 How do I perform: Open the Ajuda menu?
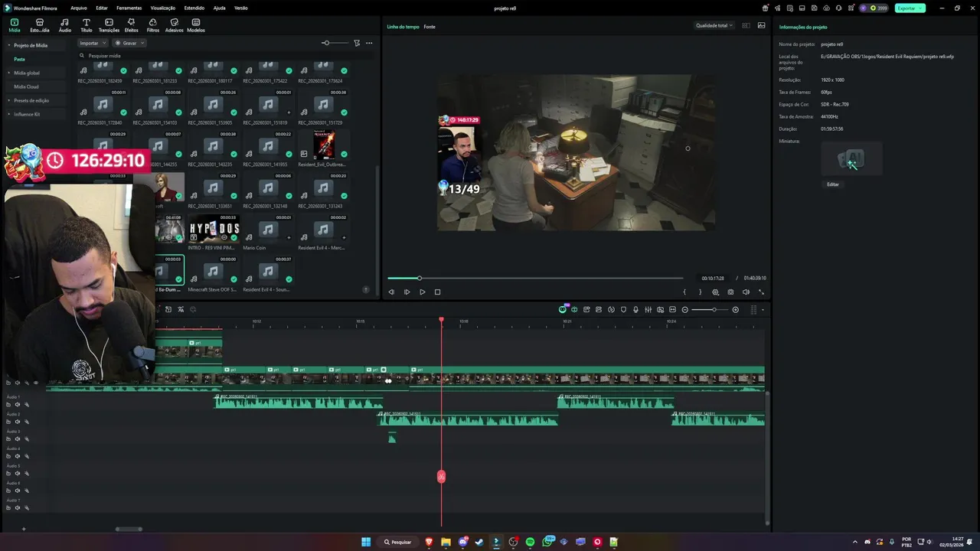pyautogui.click(x=220, y=8)
